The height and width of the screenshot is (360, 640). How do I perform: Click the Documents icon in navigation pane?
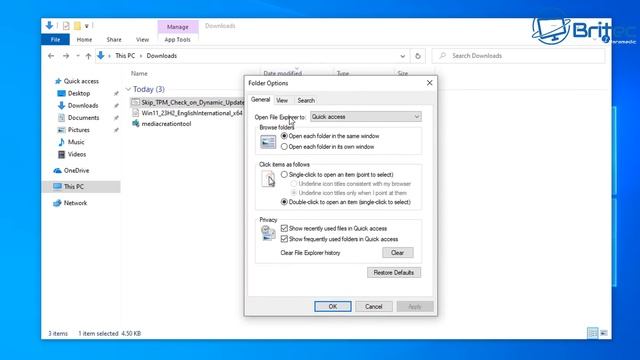[61, 118]
